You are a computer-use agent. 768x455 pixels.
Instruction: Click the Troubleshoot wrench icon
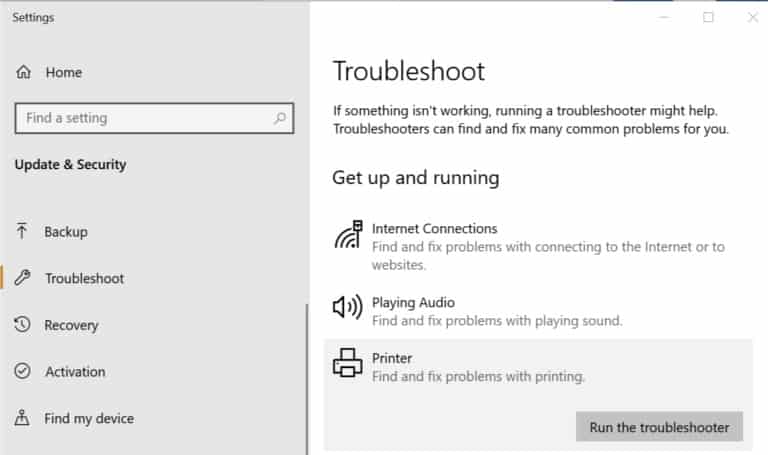(23, 278)
